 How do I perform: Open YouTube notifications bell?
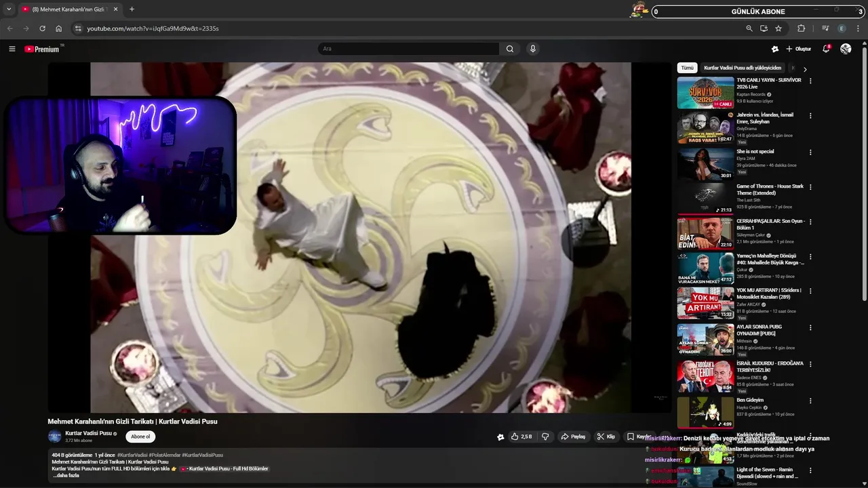pos(826,49)
